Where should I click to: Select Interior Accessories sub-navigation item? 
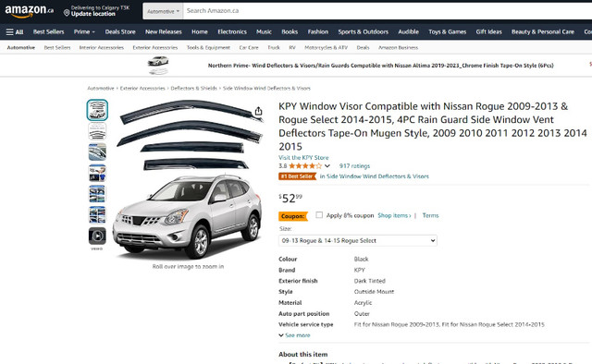pos(101,47)
